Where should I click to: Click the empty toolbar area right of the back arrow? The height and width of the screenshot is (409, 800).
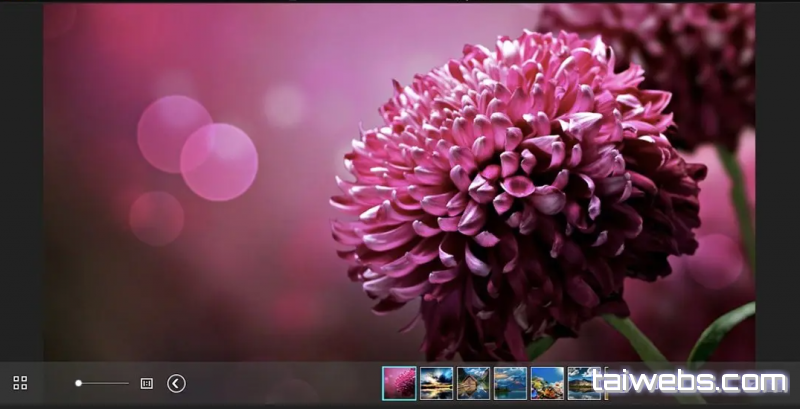280,383
